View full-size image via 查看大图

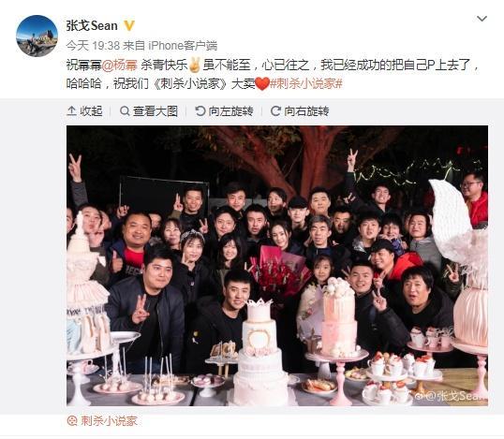click(x=149, y=111)
